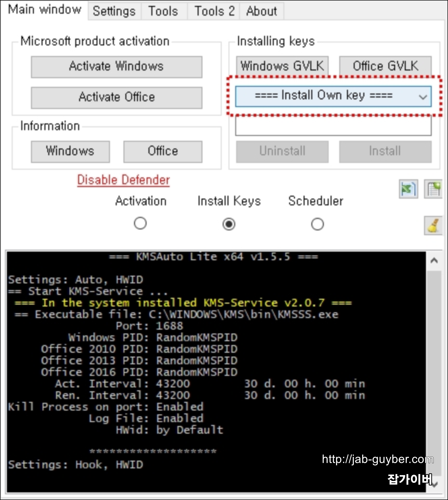Image resolution: width=448 pixels, height=500 pixels.
Task: Click the 'Settings: Hook, HWID' log line
Action: click(x=76, y=465)
